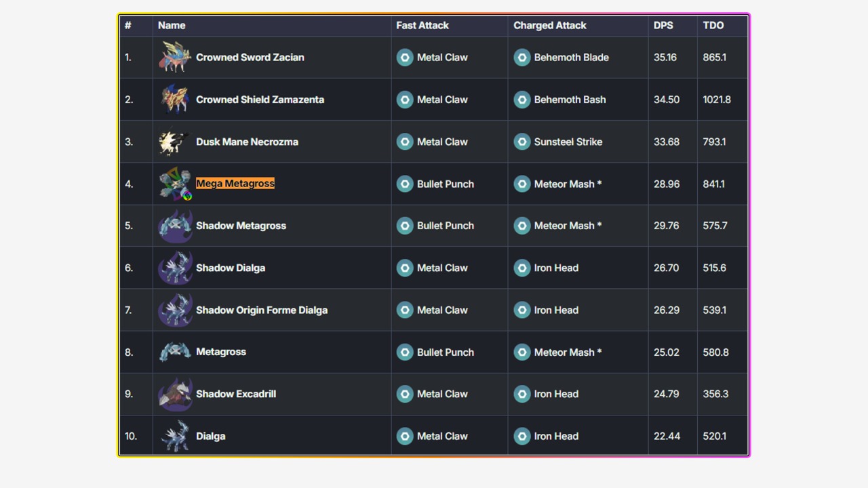Click the Fast Attack column header

coord(422,26)
